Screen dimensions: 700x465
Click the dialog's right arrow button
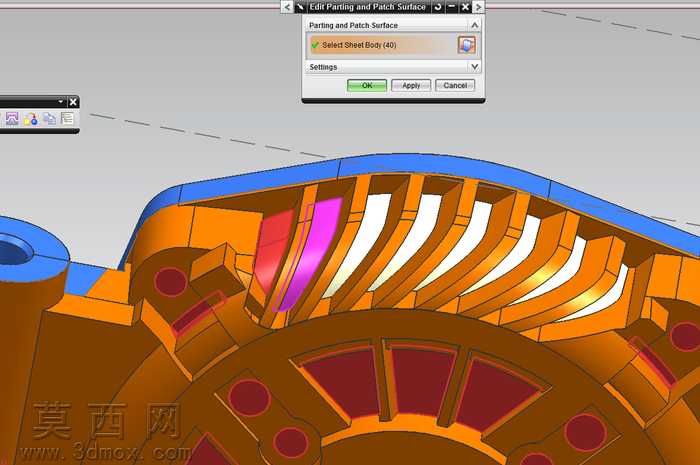[478, 7]
